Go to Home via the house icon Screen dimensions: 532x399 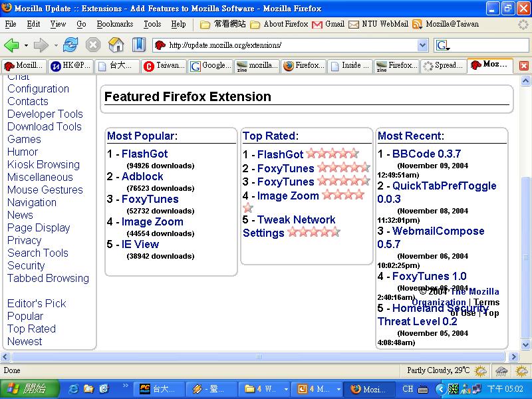[116, 45]
